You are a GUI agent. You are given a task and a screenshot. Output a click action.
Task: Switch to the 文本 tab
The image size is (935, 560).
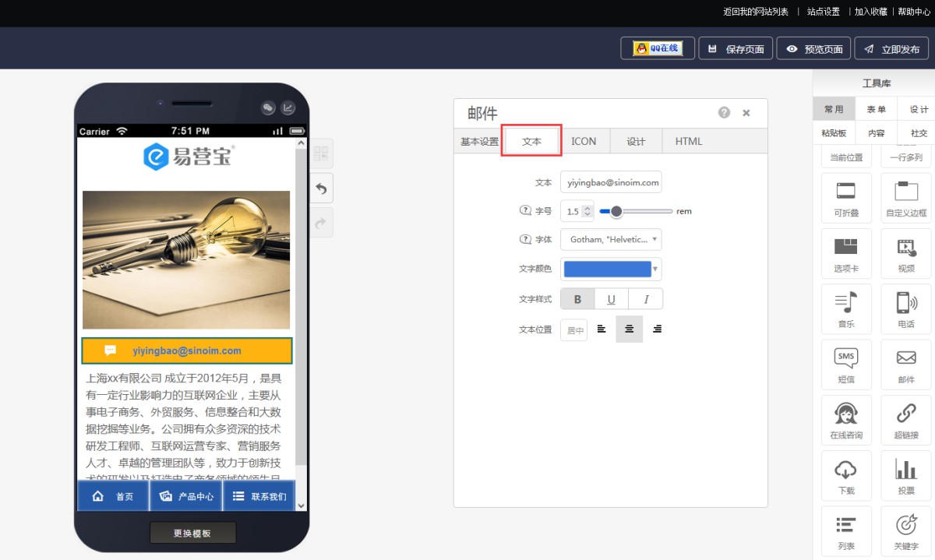click(531, 141)
